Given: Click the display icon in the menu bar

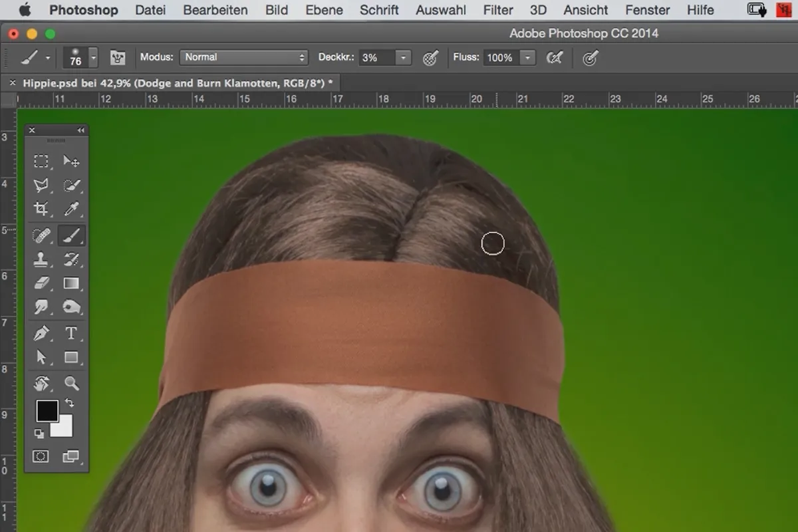Looking at the screenshot, I should click(757, 9).
